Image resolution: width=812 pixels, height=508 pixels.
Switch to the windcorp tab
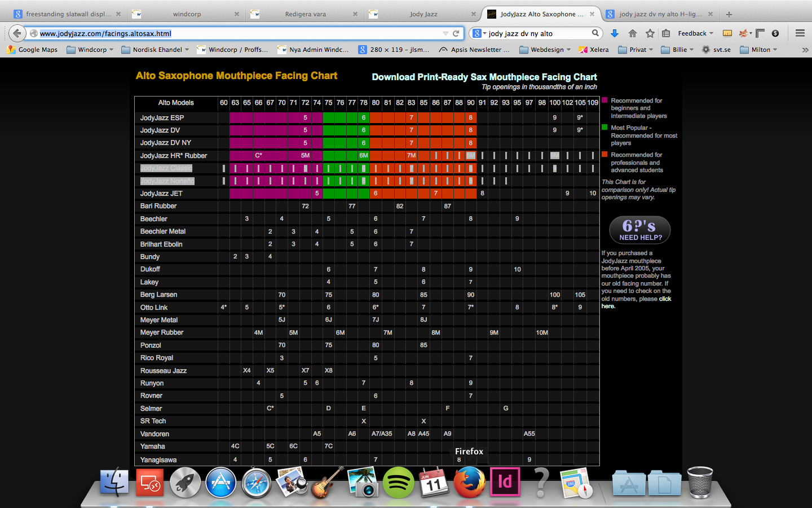187,14
